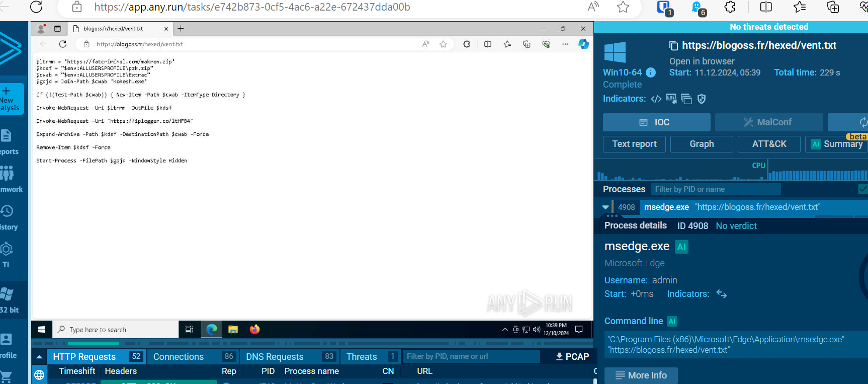
Task: Open sandbox Edge settings ellipsis menu
Action: pos(565,44)
